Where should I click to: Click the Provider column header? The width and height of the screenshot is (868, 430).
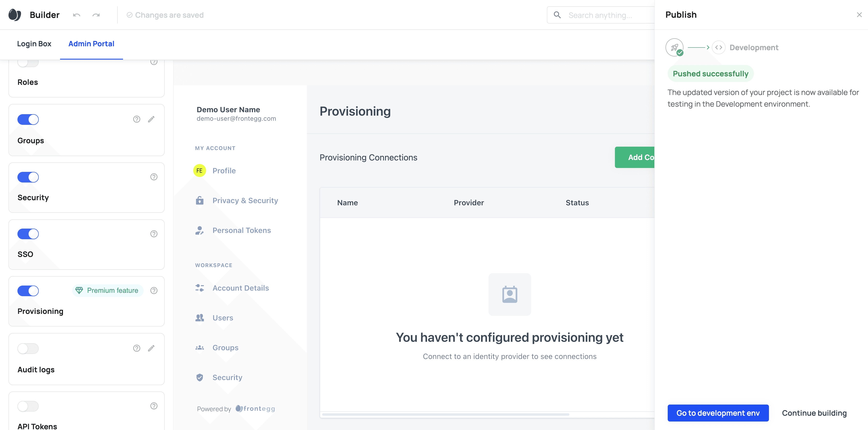469,203
